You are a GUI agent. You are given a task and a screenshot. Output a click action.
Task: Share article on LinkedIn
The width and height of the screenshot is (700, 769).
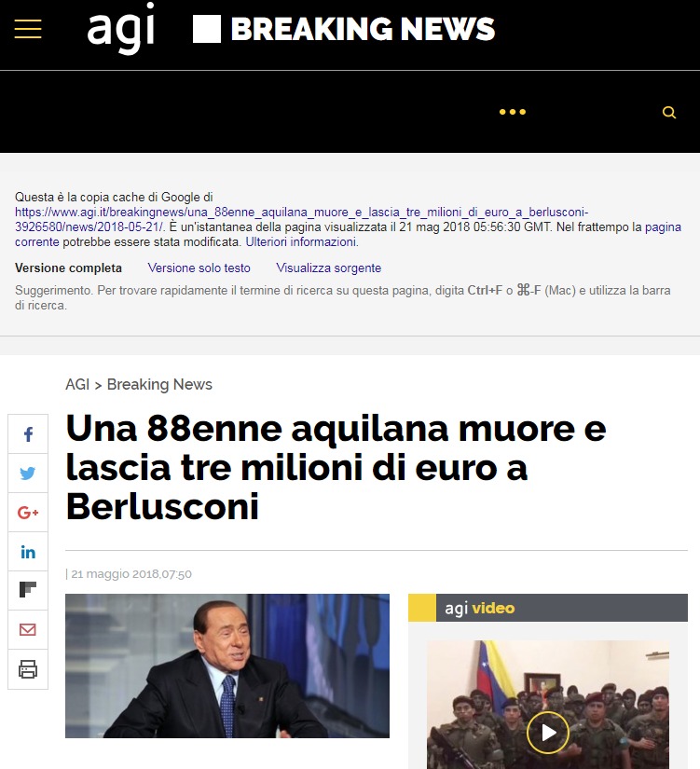(x=28, y=552)
